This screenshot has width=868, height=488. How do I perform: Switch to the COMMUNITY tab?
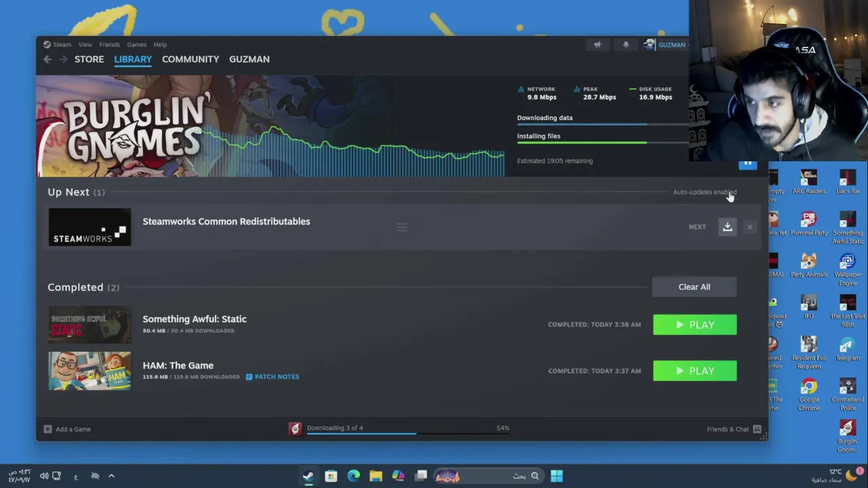click(x=191, y=60)
